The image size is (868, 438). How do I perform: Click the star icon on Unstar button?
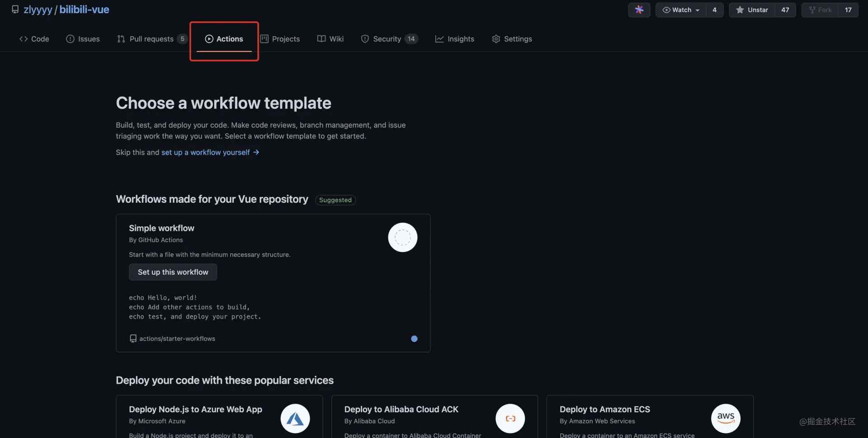click(740, 10)
